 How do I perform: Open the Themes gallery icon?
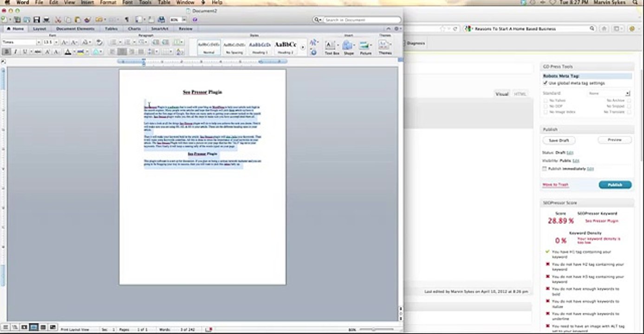pyautogui.click(x=385, y=47)
